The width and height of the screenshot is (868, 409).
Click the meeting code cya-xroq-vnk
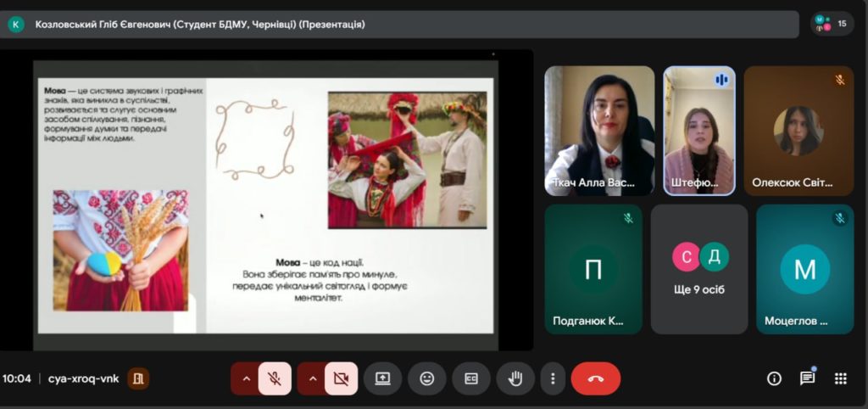(x=82, y=378)
